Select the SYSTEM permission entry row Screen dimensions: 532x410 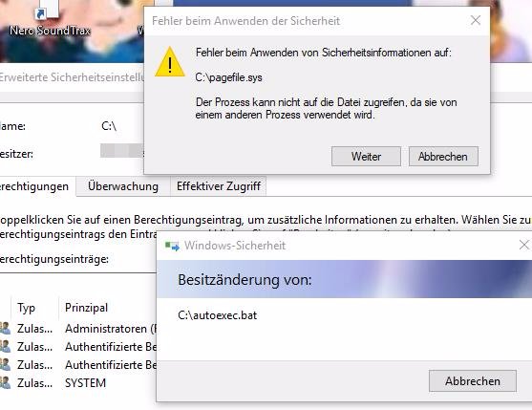click(78, 383)
